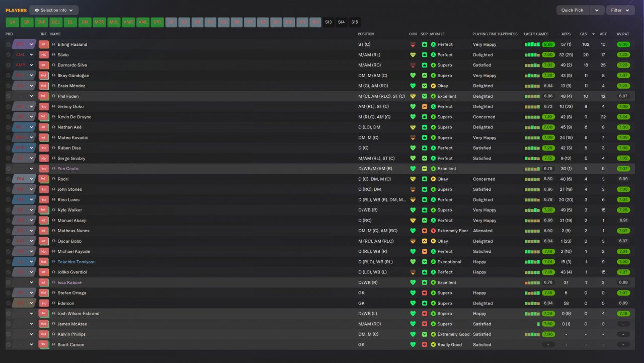The height and width of the screenshot is (363, 644).
Task: Click Sávio's Hol info badge
Action: pyautogui.click(x=43, y=55)
